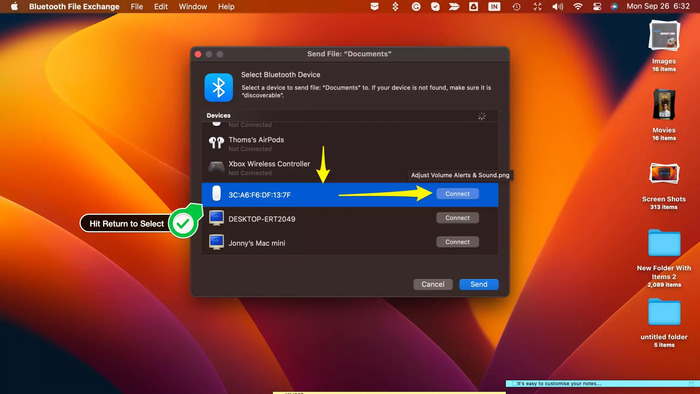This screenshot has height=394, width=700.
Task: Click the tray-shaped icon in menu bar
Action: point(375,7)
